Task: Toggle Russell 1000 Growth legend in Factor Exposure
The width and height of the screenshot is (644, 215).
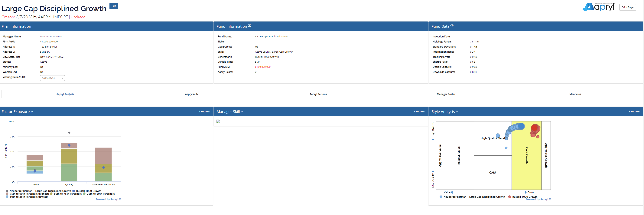Action: click(87, 191)
